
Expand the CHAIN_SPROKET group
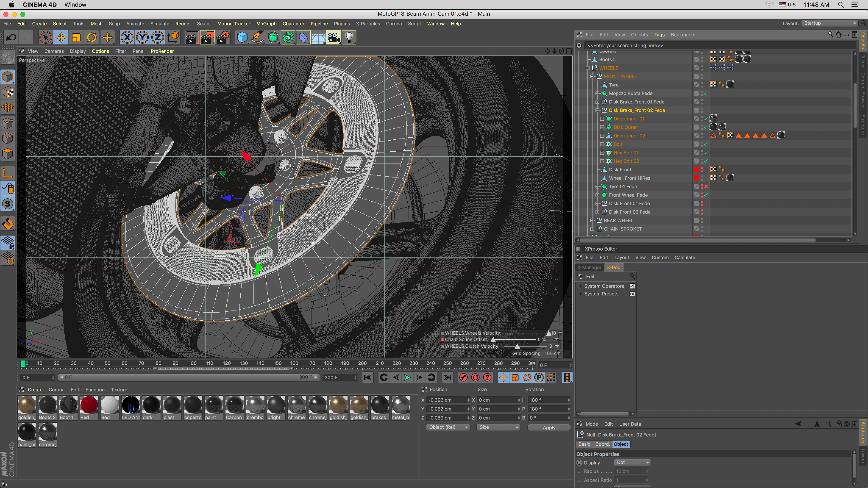click(593, 229)
